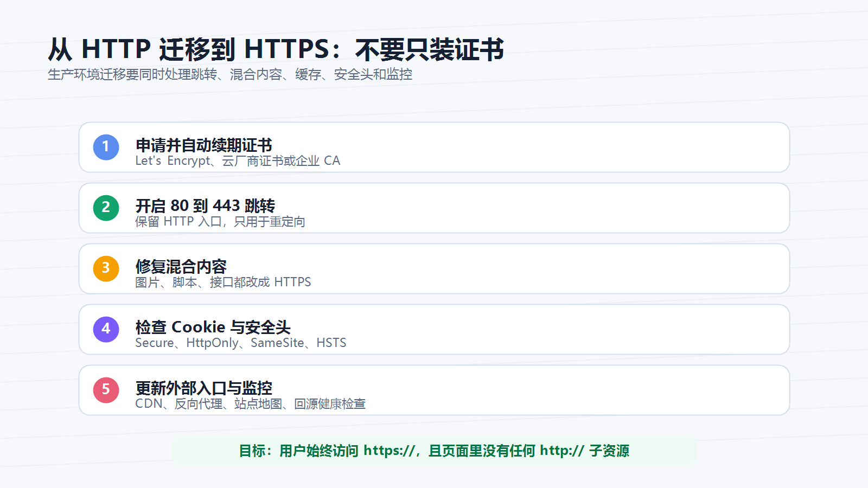Click the CDN、反向代理 description line
868x488 pixels.
pos(251,404)
